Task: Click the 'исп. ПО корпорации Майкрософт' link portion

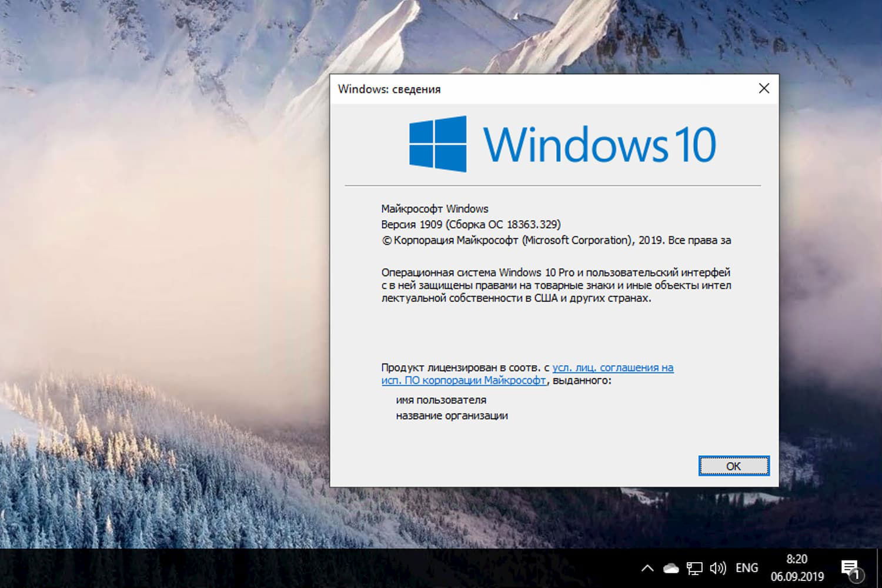Action: coord(463,380)
